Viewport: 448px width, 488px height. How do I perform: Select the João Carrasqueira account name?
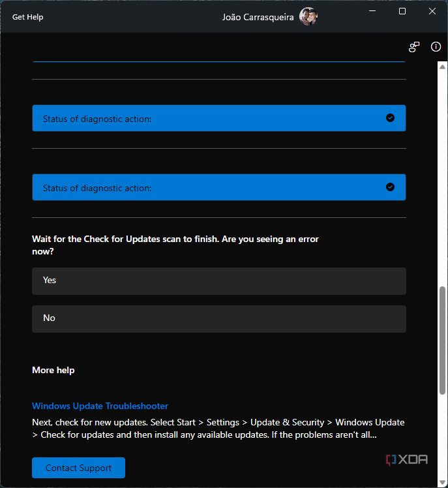[x=258, y=17]
